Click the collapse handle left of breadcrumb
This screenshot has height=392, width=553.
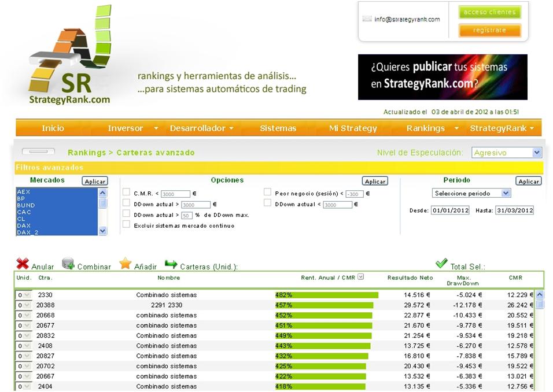[x=38, y=151]
